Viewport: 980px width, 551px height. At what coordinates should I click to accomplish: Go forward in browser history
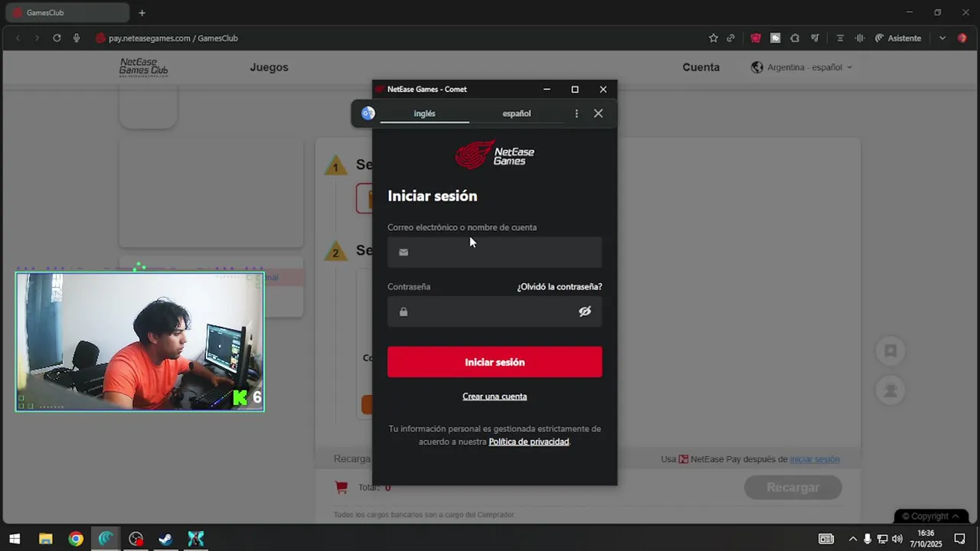(37, 38)
